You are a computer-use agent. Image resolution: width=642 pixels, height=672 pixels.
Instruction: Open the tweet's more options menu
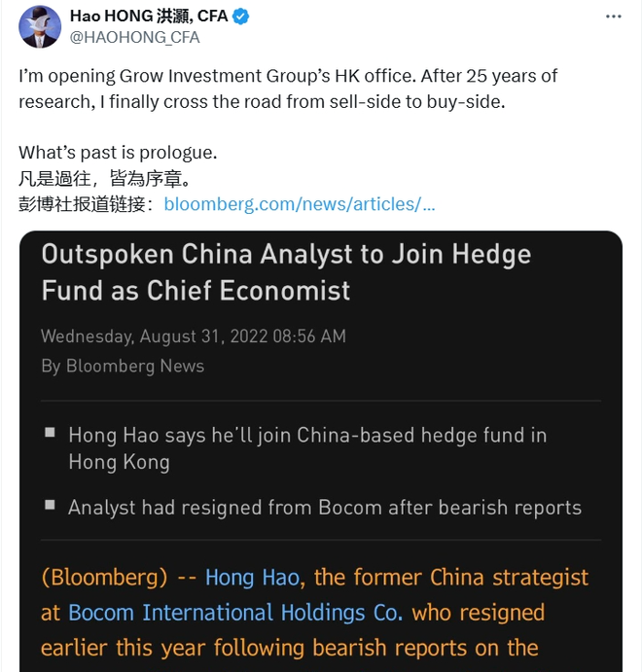pyautogui.click(x=613, y=18)
